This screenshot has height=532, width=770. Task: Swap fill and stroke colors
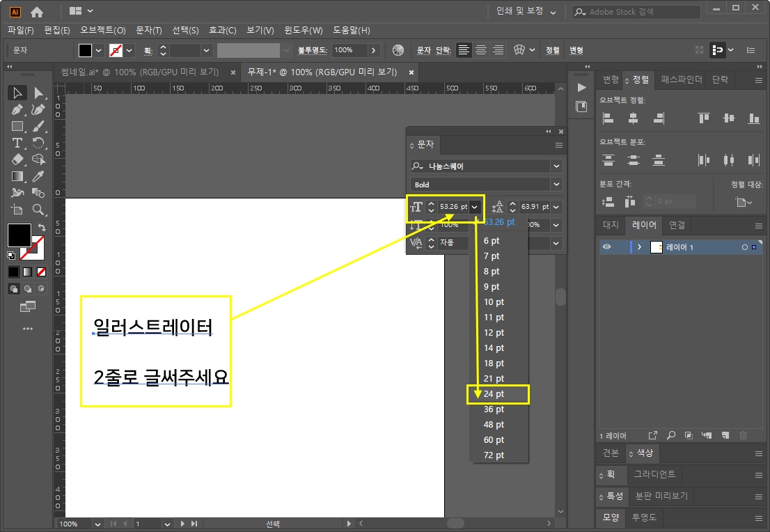coord(42,228)
